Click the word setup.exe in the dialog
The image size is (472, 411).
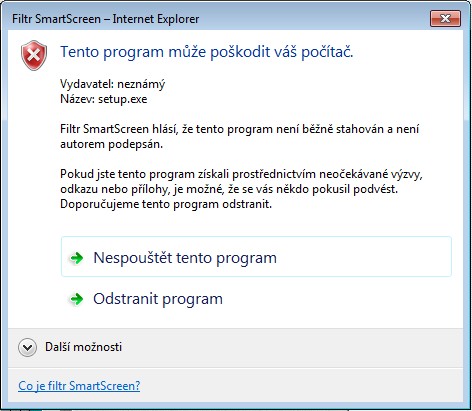point(123,99)
